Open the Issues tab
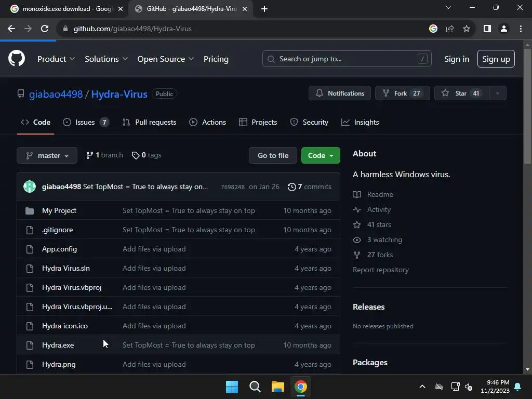Image resolution: width=532 pixels, height=399 pixels. click(x=86, y=122)
